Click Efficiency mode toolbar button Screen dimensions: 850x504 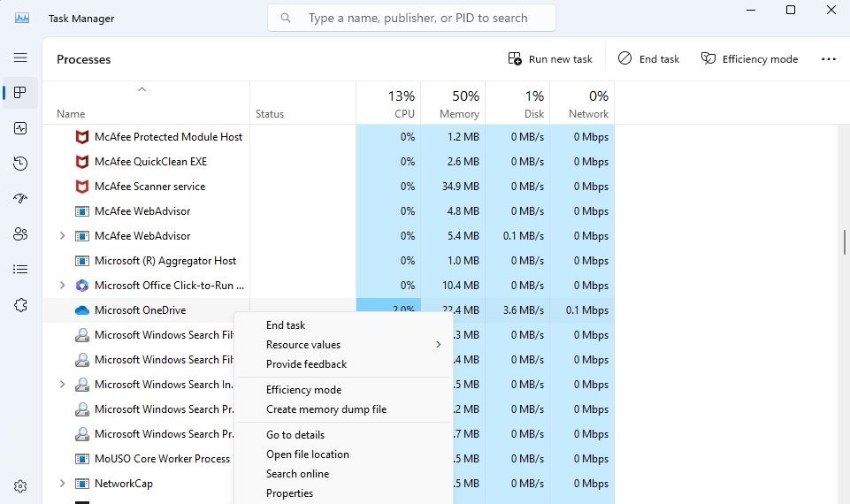click(749, 58)
